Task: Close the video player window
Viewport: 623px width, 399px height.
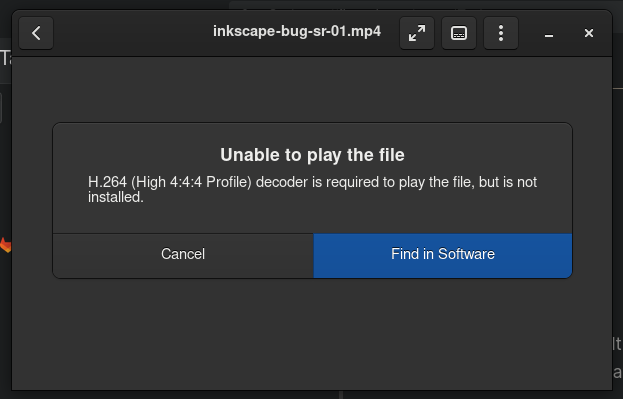Action: tap(589, 33)
